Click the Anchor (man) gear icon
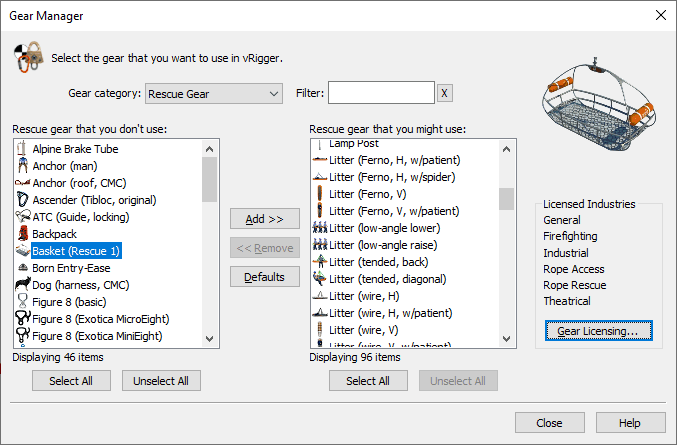Image resolution: width=677 pixels, height=445 pixels. click(x=22, y=166)
